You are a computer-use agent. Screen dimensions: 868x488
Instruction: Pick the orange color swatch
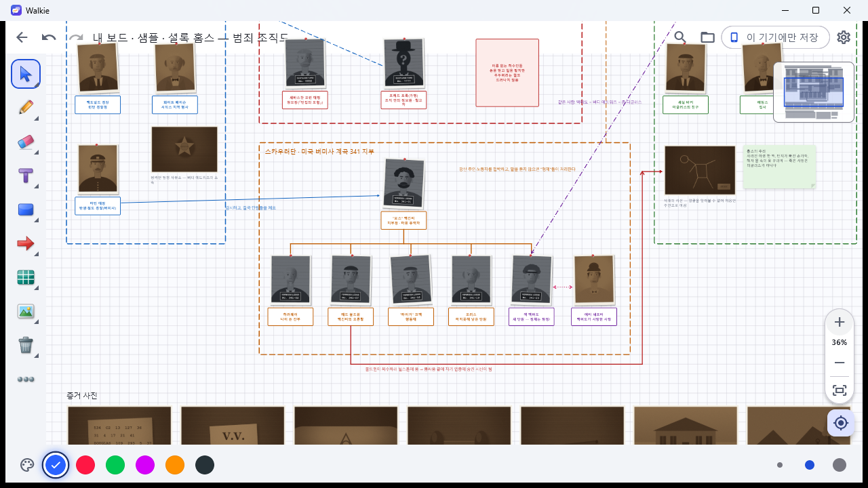[x=175, y=465]
